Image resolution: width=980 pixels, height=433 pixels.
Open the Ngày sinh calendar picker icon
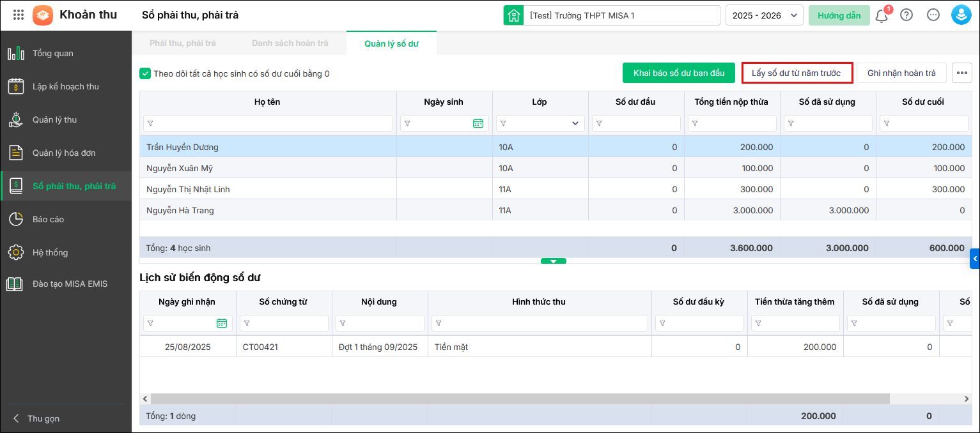click(478, 123)
